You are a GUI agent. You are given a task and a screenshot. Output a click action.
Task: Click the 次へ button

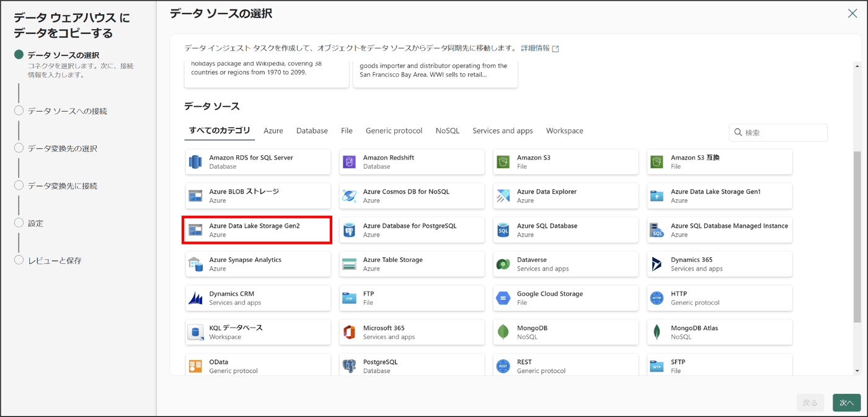pos(846,403)
